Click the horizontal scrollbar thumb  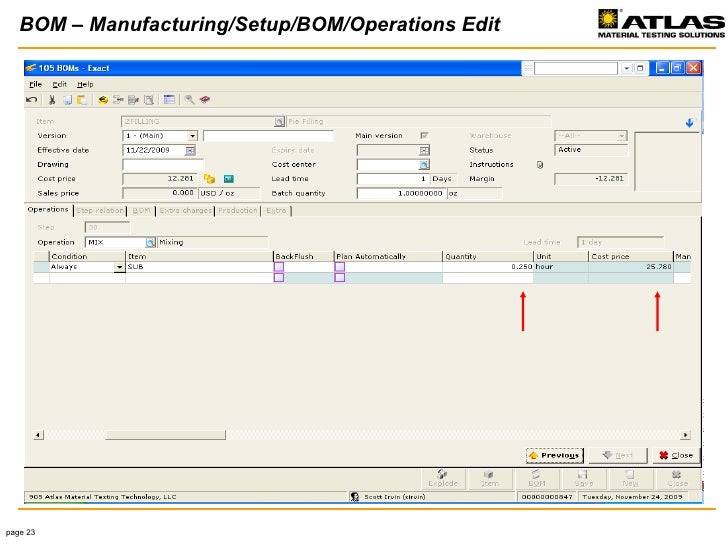(165, 435)
